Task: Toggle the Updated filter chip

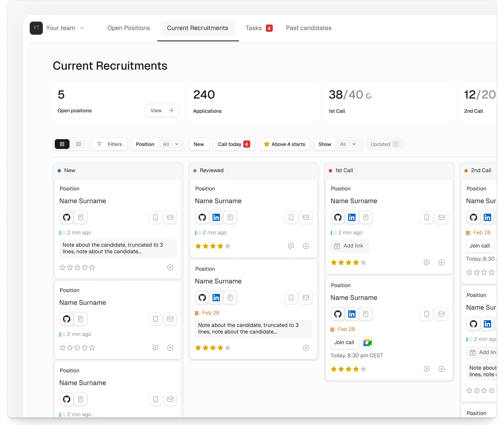Action: pos(385,144)
